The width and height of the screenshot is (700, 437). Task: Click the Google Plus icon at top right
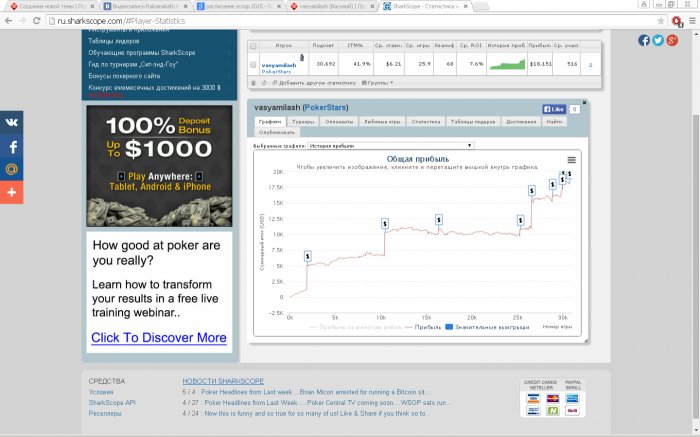coord(672,40)
